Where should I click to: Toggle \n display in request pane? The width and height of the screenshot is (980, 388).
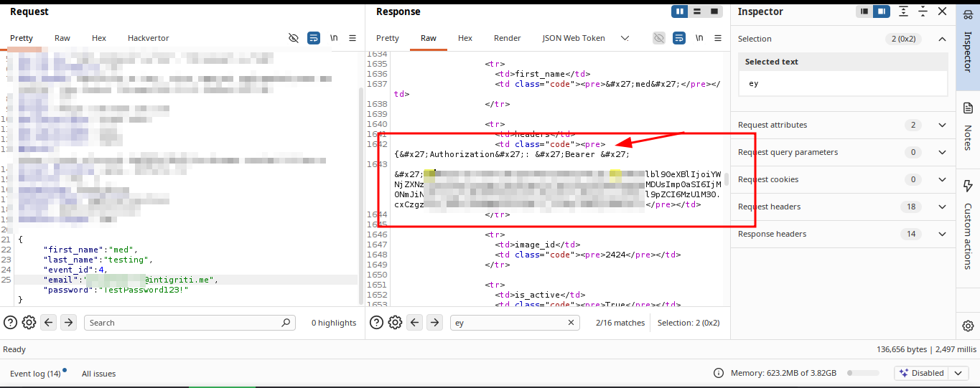334,38
